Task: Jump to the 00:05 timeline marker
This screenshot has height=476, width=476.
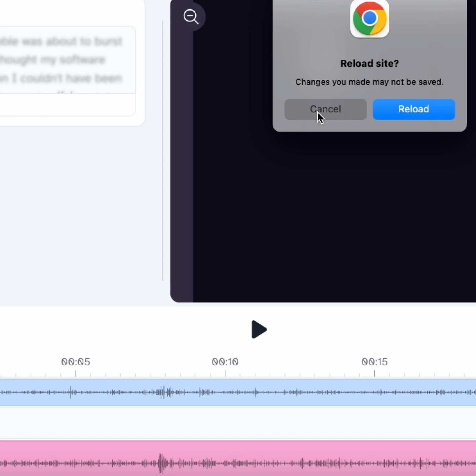Action: (76, 362)
